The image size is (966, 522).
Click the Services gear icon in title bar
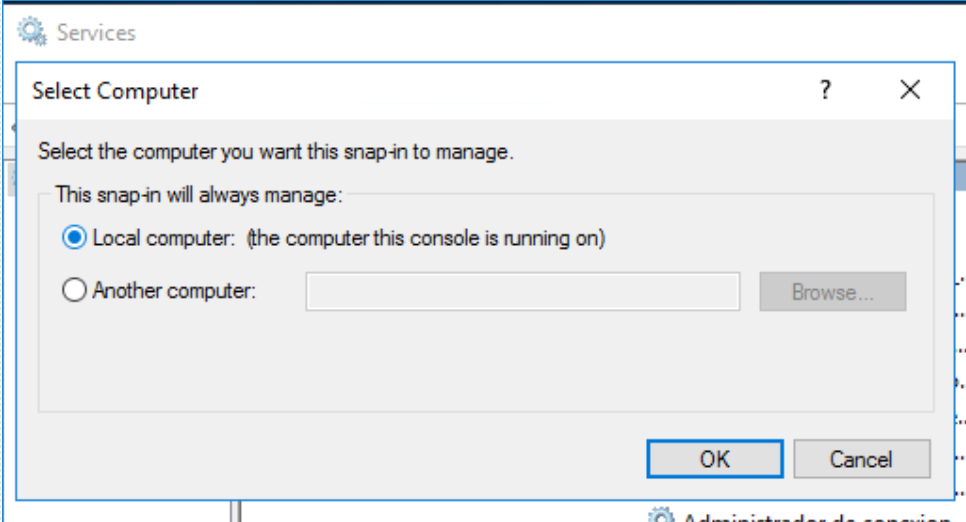tap(31, 31)
